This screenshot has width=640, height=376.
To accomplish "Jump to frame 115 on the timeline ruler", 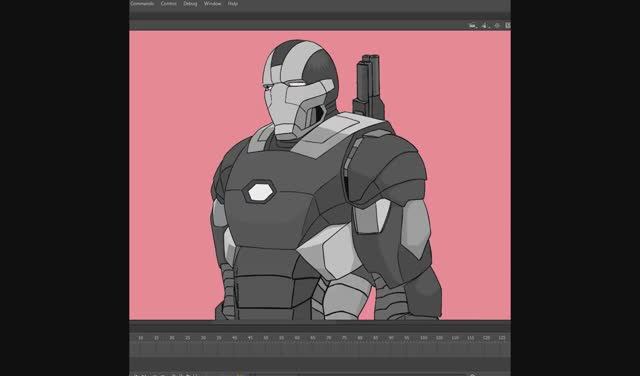I will click(471, 338).
